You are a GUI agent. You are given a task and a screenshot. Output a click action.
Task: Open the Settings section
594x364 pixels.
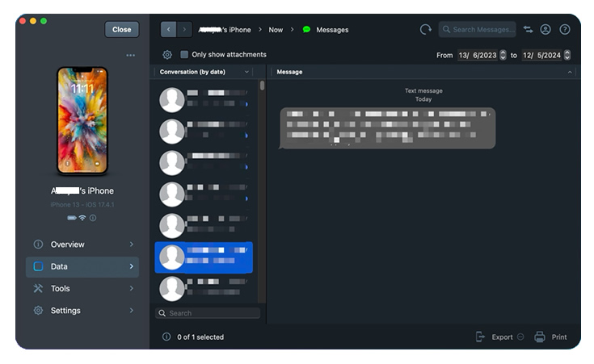[82, 311]
